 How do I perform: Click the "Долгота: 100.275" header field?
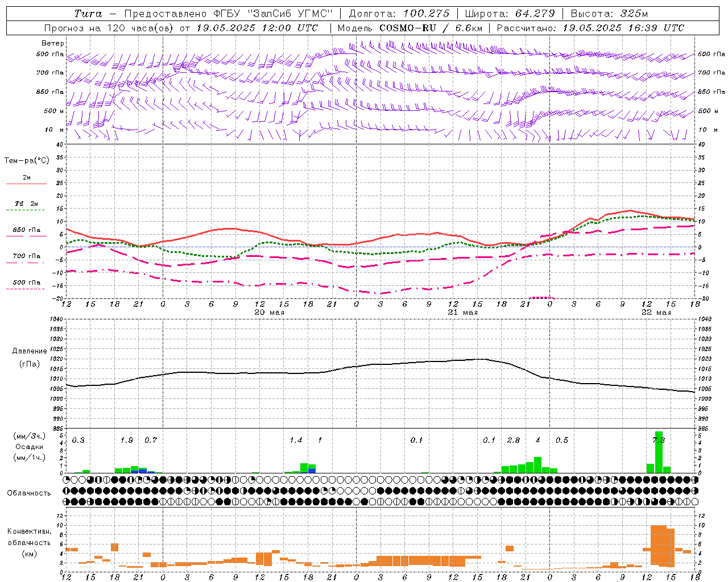click(x=399, y=14)
